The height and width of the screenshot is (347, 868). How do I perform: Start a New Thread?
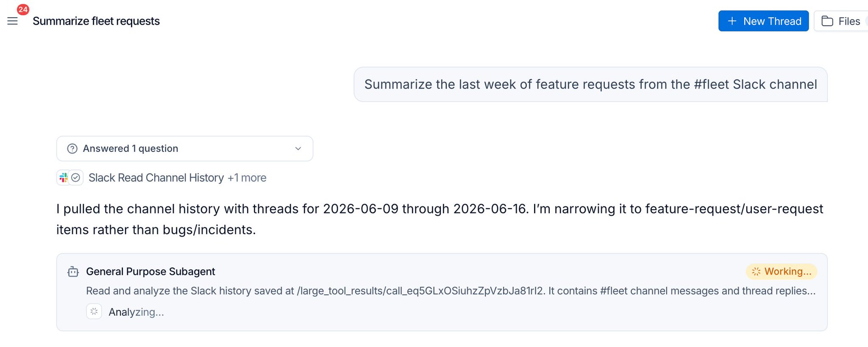763,21
